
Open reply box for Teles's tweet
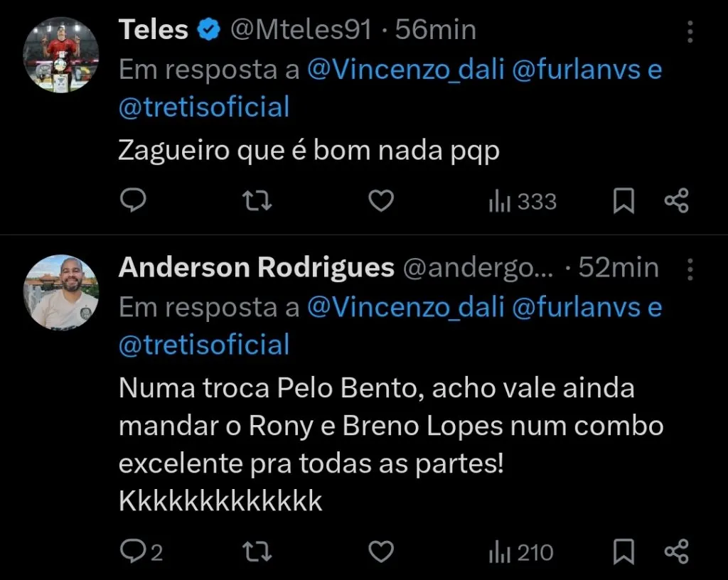click(134, 200)
